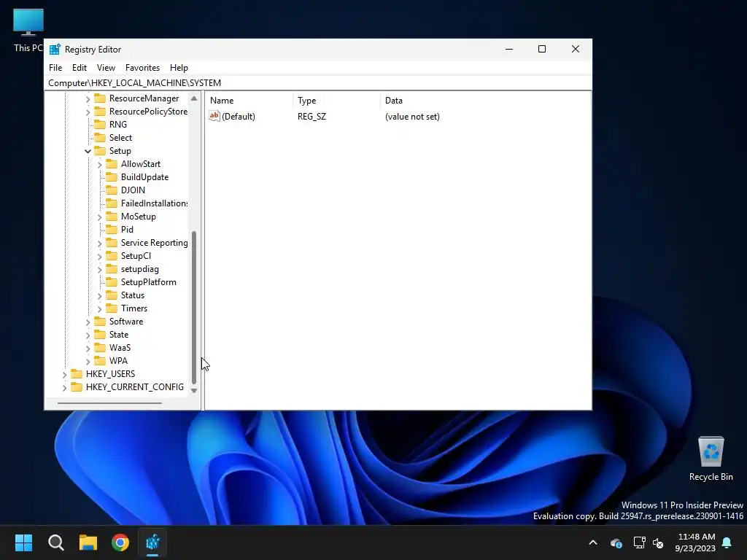Select the ResourceManager folder icon

pyautogui.click(x=100, y=98)
